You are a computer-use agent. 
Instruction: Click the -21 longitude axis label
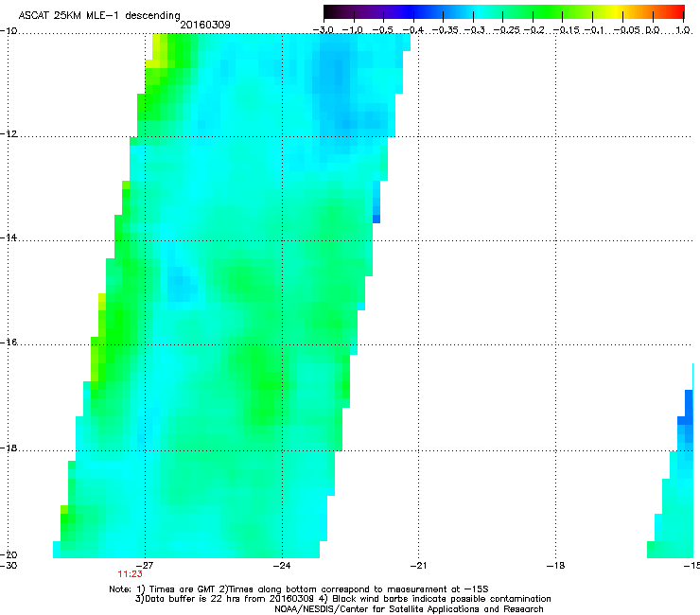point(418,566)
